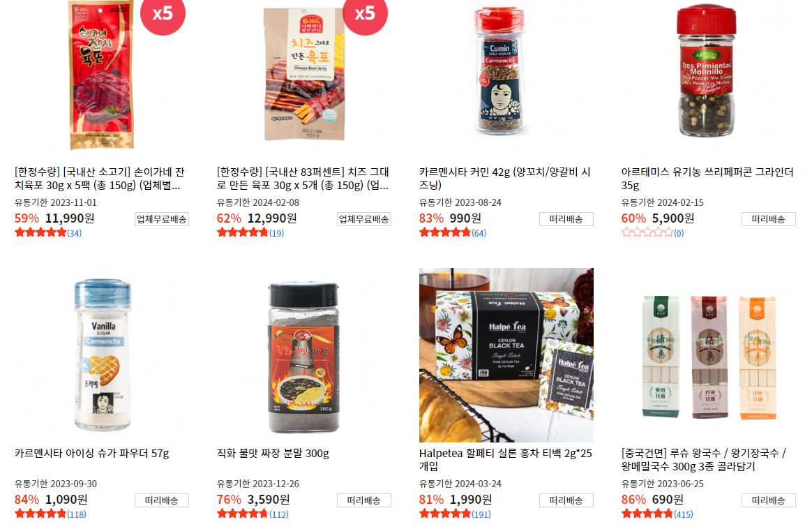
Task: Open the Halpetea 할페티 실론 홍차 title
Action: [506, 460]
